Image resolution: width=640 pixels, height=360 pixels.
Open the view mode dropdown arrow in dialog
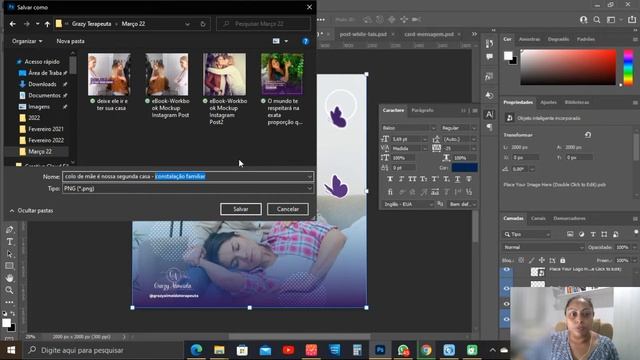click(286, 41)
